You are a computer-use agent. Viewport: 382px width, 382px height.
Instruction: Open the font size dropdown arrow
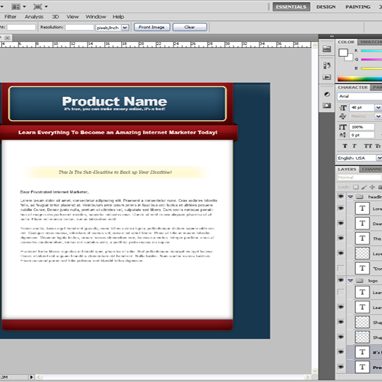[x=378, y=108]
